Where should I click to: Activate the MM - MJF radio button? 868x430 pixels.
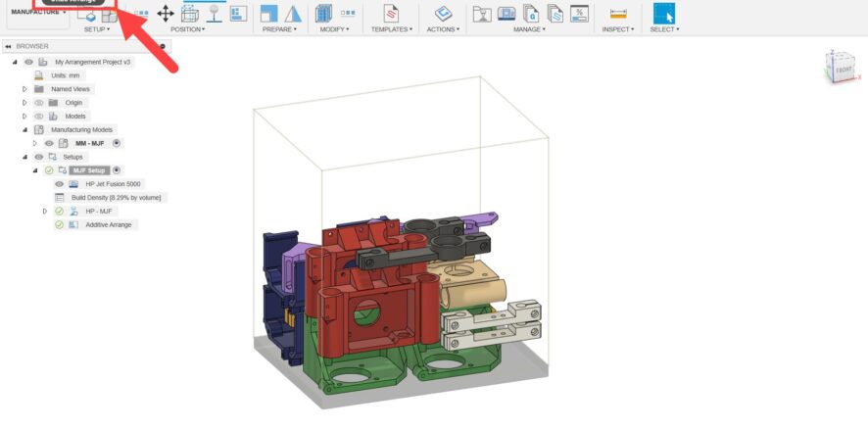(x=118, y=143)
